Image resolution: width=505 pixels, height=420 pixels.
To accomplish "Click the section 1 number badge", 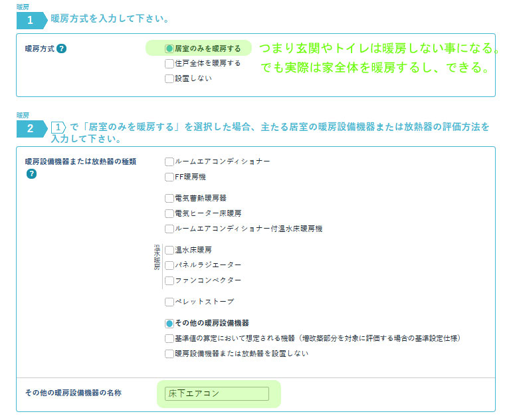I will [30, 20].
